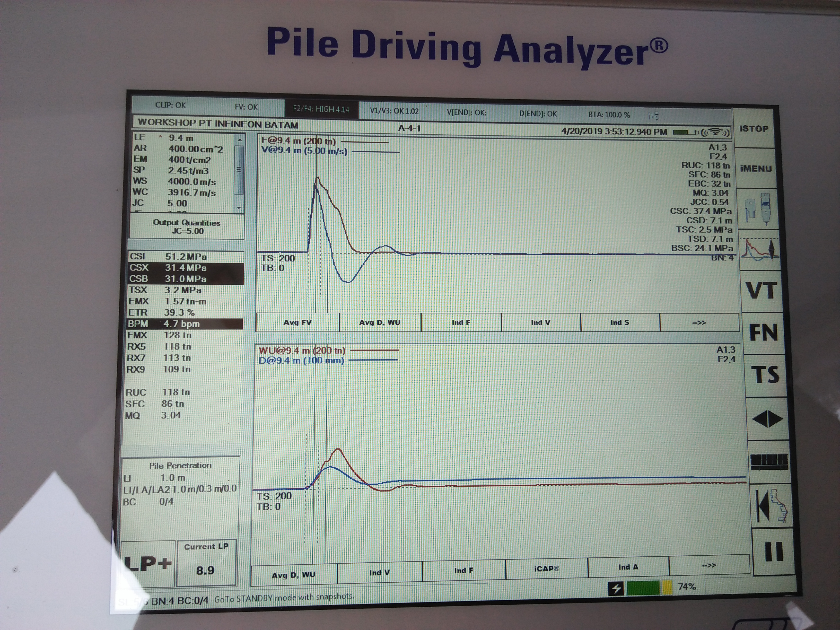Toggle the CSX output quantity row
Image resolution: width=840 pixels, height=630 pixels.
[186, 268]
